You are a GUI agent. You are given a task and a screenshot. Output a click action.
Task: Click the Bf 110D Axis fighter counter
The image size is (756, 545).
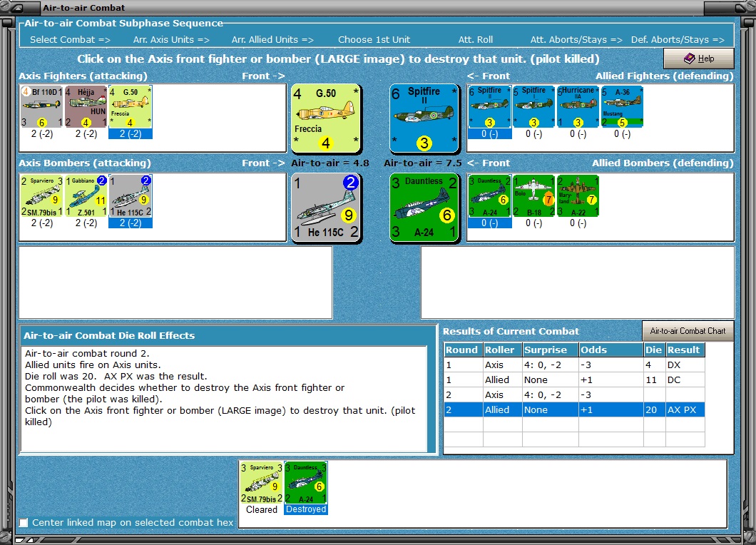tap(42, 106)
